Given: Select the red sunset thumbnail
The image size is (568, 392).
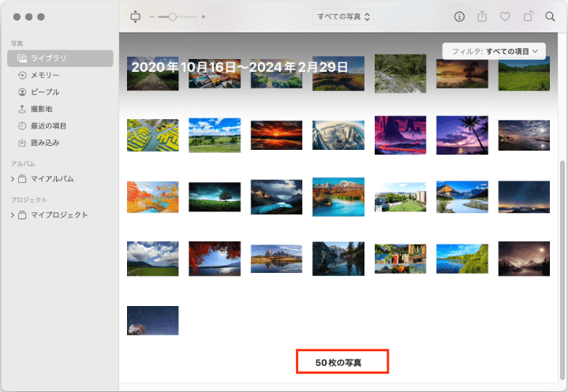Looking at the screenshot, I should (x=276, y=135).
